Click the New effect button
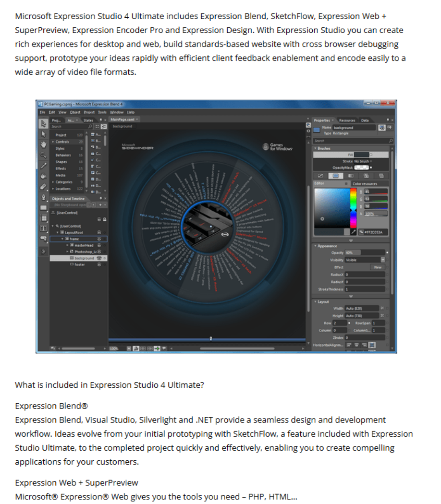Screen dimensions: 441x504 [x=378, y=267]
